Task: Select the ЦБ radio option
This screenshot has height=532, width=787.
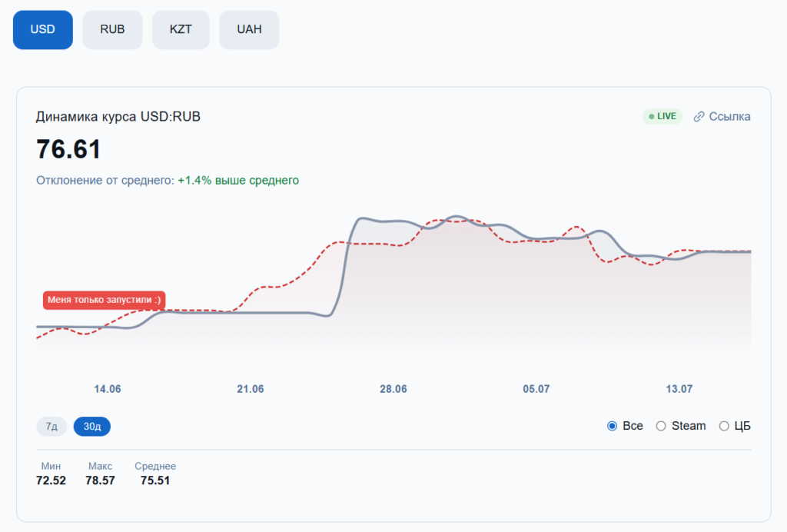Action: (x=724, y=426)
